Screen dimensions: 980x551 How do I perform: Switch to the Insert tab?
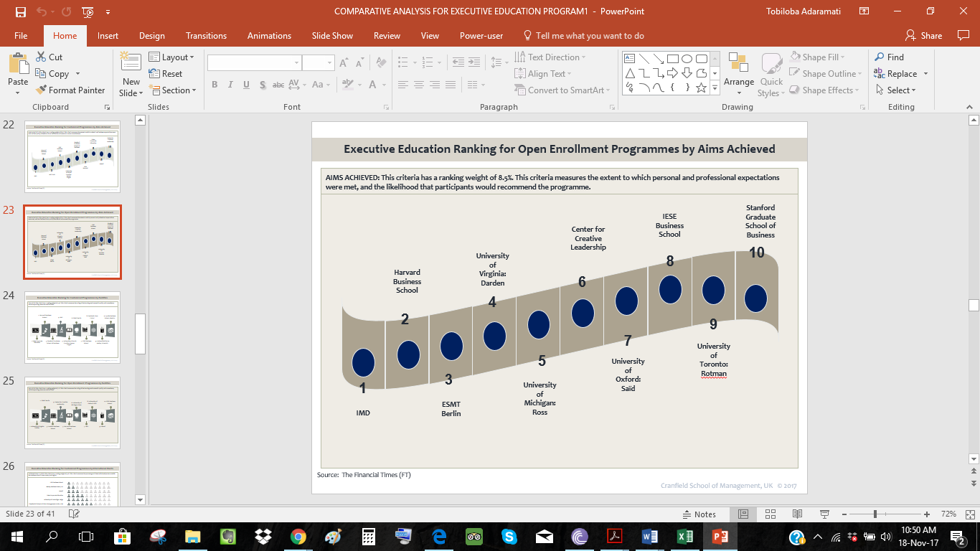[108, 36]
